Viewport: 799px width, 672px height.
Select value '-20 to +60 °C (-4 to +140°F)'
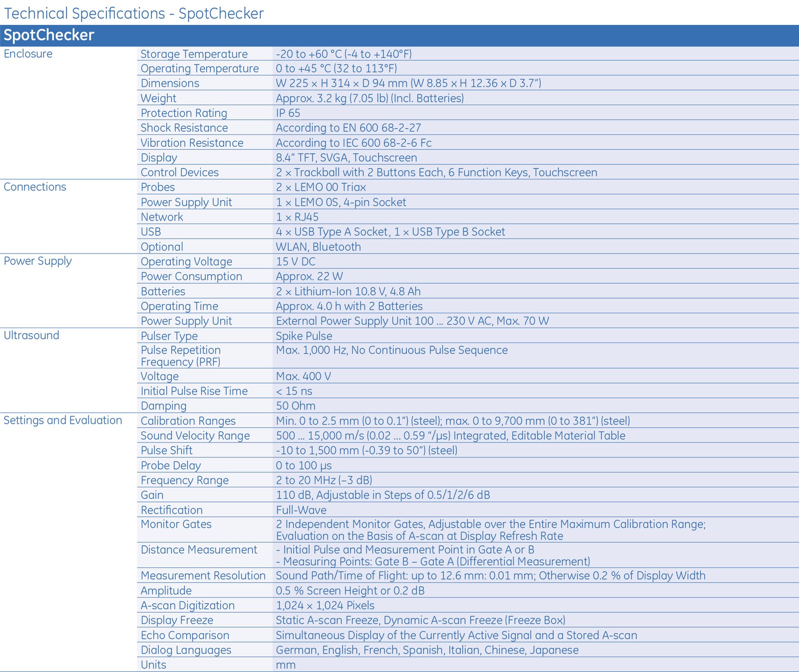coord(344,54)
